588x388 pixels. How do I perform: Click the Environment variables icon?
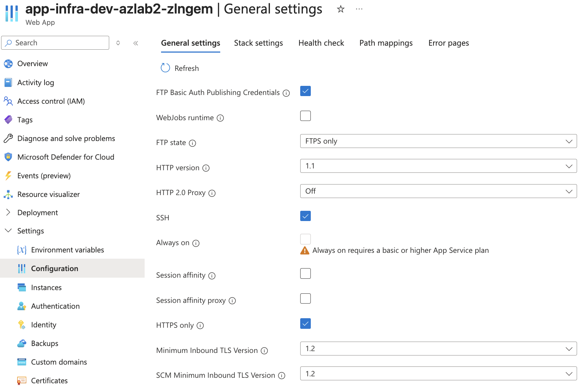coord(22,250)
